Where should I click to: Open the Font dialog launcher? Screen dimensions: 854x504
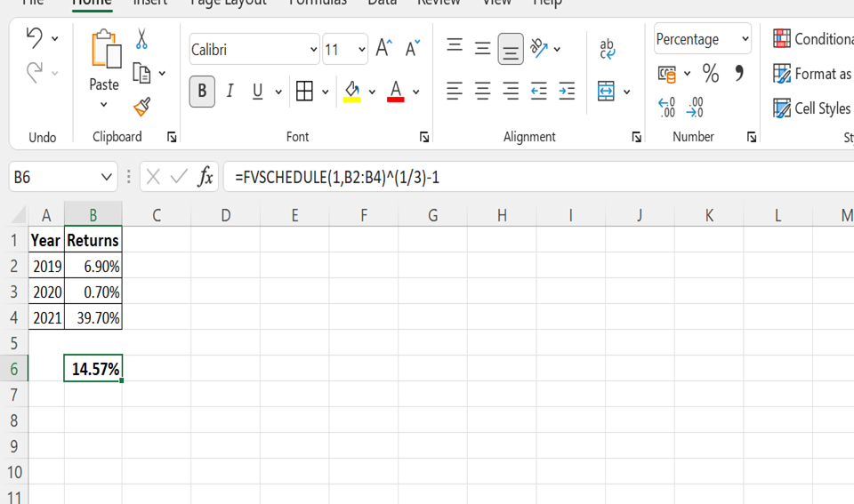[x=424, y=137]
